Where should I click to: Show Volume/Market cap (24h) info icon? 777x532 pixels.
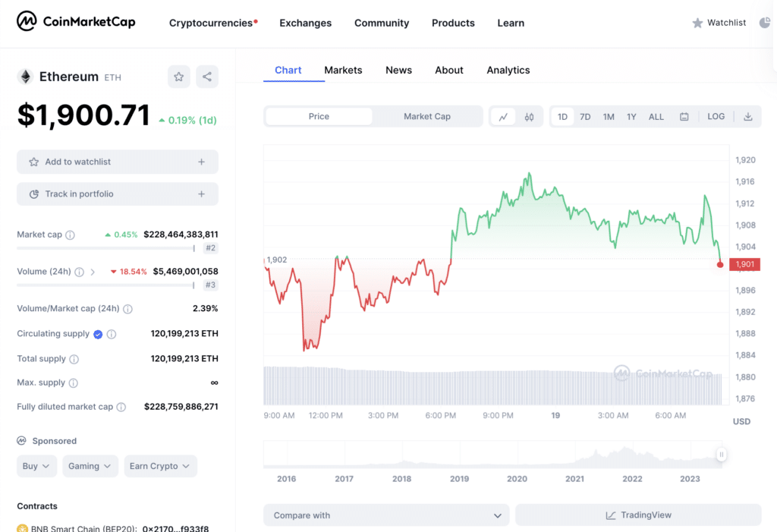[127, 309]
